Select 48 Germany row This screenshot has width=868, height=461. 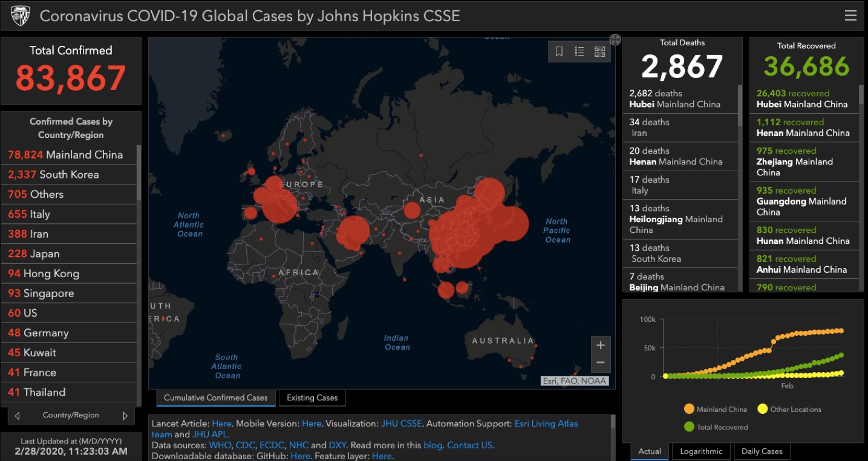pyautogui.click(x=70, y=333)
